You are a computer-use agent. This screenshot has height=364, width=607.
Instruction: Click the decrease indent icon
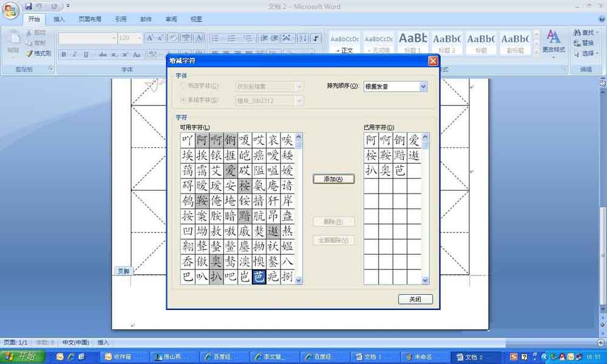[263, 38]
